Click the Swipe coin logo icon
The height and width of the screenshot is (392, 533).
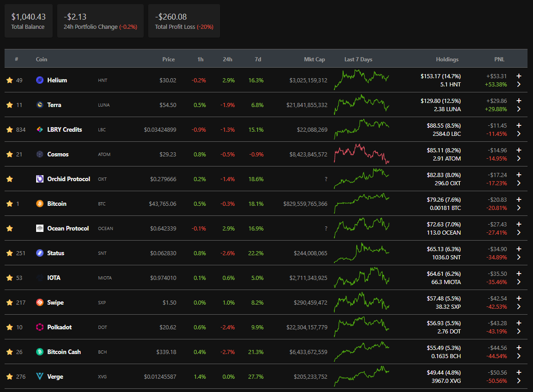point(40,302)
